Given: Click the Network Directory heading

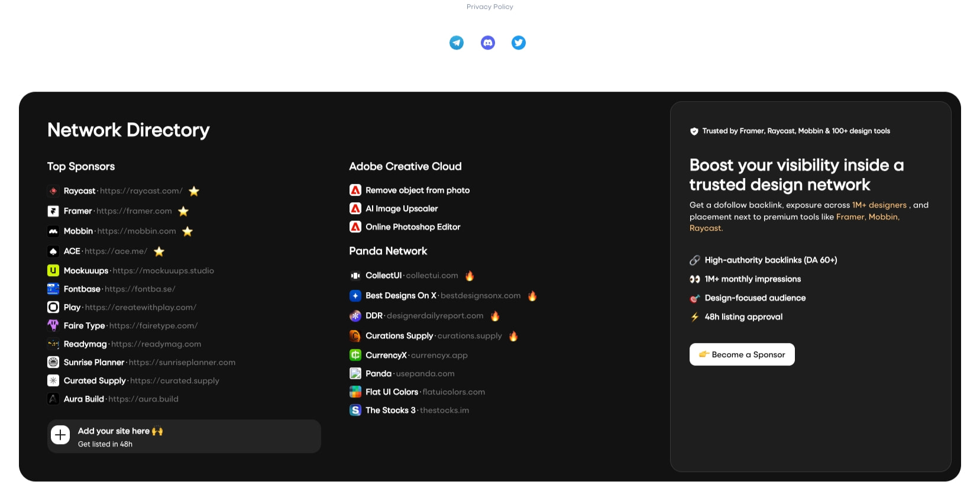Looking at the screenshot, I should 128,130.
